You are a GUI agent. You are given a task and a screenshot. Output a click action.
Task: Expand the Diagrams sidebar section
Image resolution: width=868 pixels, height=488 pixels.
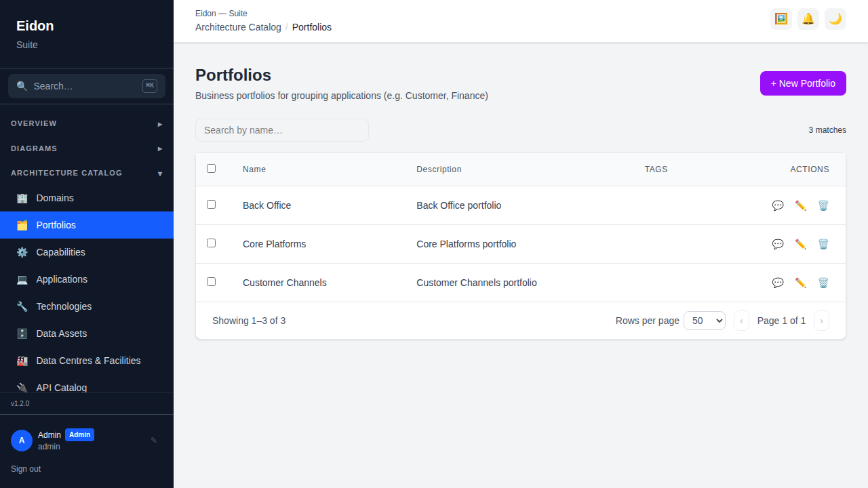(x=87, y=148)
